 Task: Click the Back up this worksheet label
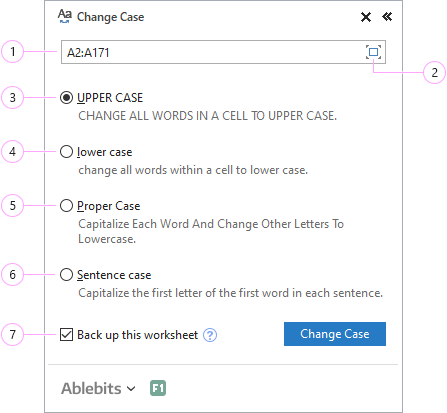point(138,335)
